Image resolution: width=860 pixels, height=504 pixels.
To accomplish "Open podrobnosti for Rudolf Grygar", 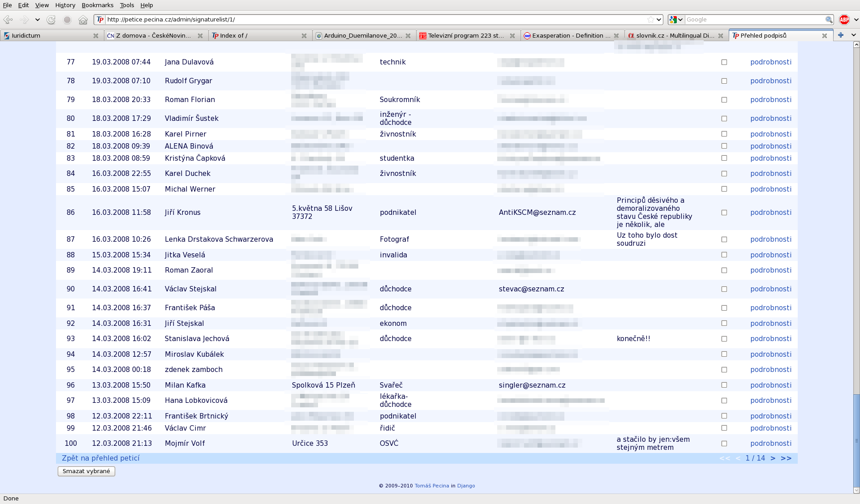I will click(770, 81).
